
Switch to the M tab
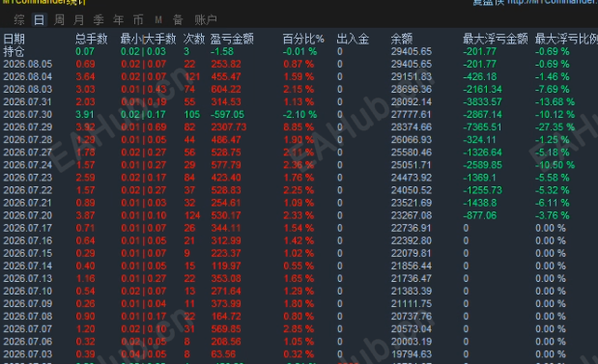pyautogui.click(x=158, y=19)
